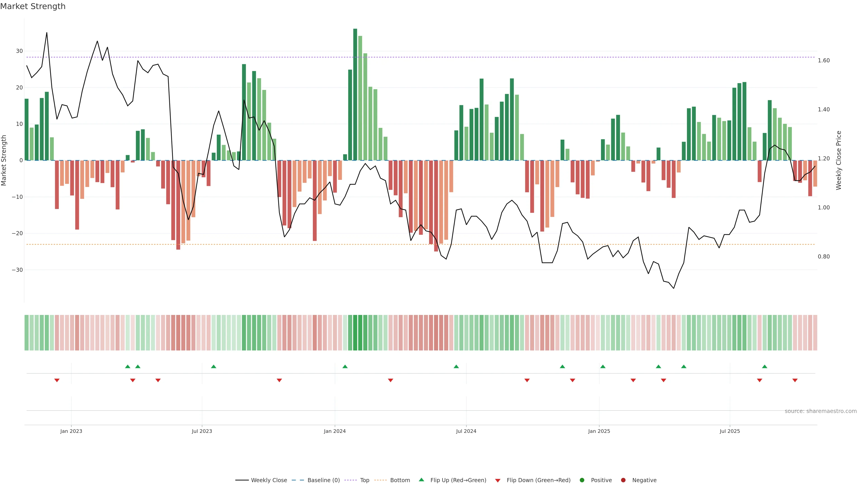Click the first red flip-down marker near Jan 2023
The image size is (868, 488).
pos(57,380)
